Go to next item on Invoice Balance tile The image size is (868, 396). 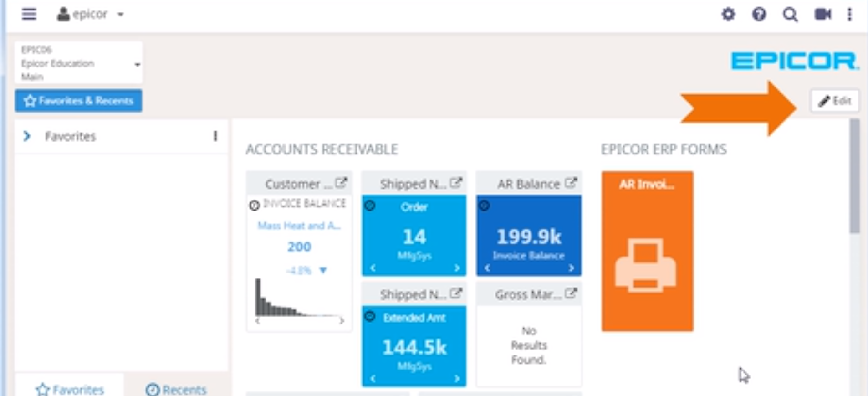pos(571,268)
